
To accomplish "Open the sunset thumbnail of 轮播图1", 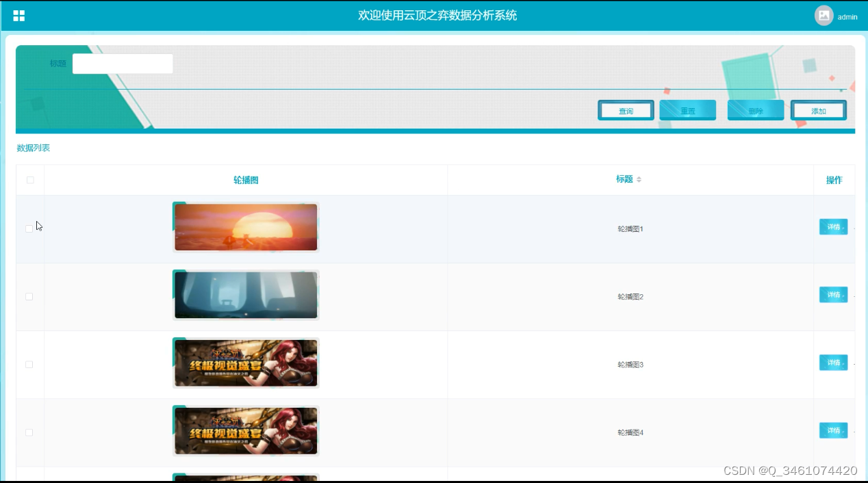I will [246, 227].
